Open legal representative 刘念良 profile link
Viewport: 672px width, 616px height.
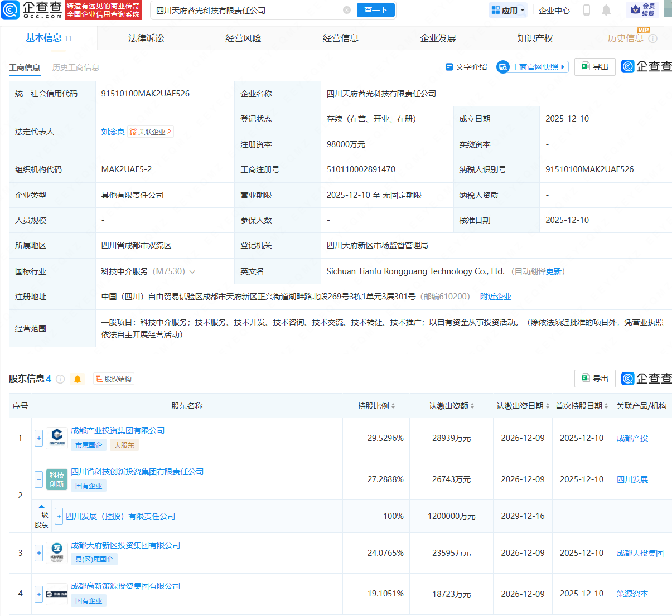click(113, 132)
